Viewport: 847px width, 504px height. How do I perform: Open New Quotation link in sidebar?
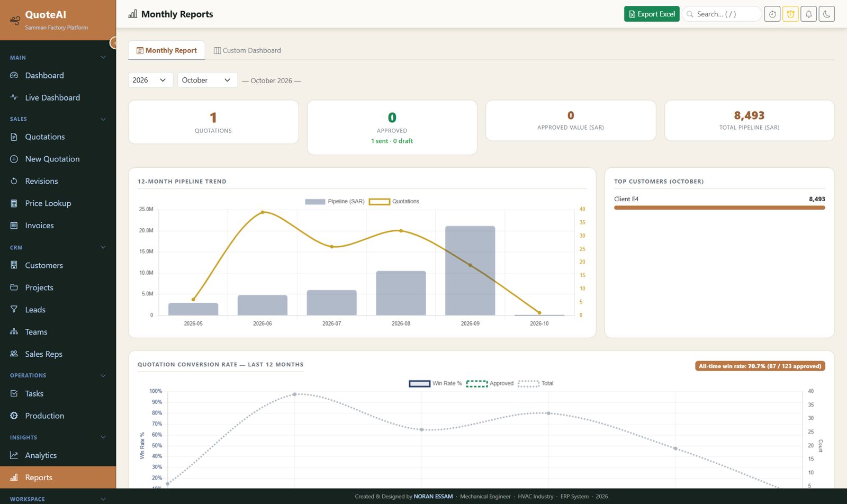tap(58, 159)
